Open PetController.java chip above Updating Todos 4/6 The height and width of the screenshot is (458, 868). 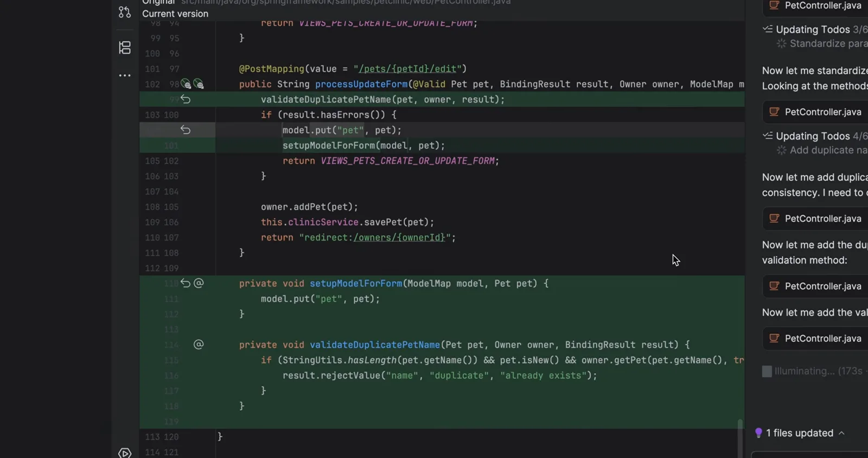pyautogui.click(x=815, y=112)
